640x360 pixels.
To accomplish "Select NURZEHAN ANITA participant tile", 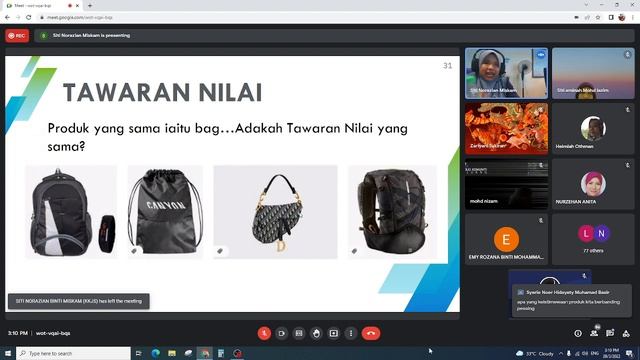I will (593, 184).
